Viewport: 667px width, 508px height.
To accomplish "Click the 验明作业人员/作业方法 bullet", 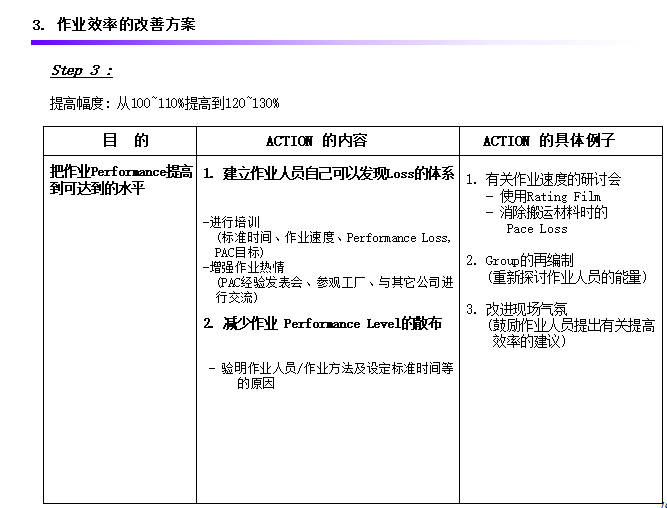I will (331, 369).
